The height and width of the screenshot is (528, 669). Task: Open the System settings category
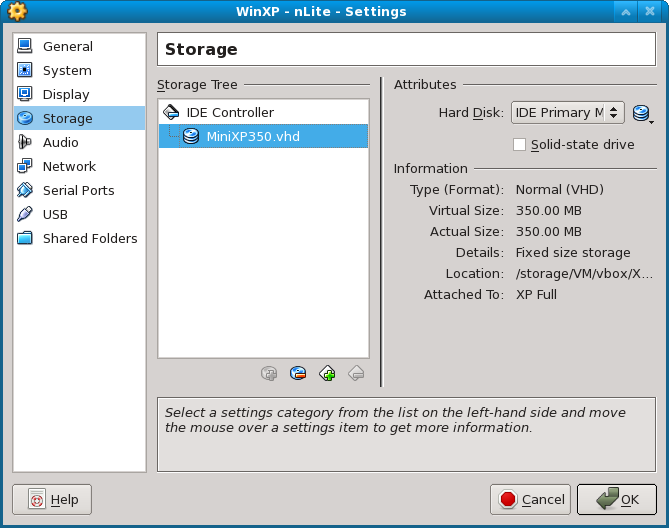click(x=79, y=70)
